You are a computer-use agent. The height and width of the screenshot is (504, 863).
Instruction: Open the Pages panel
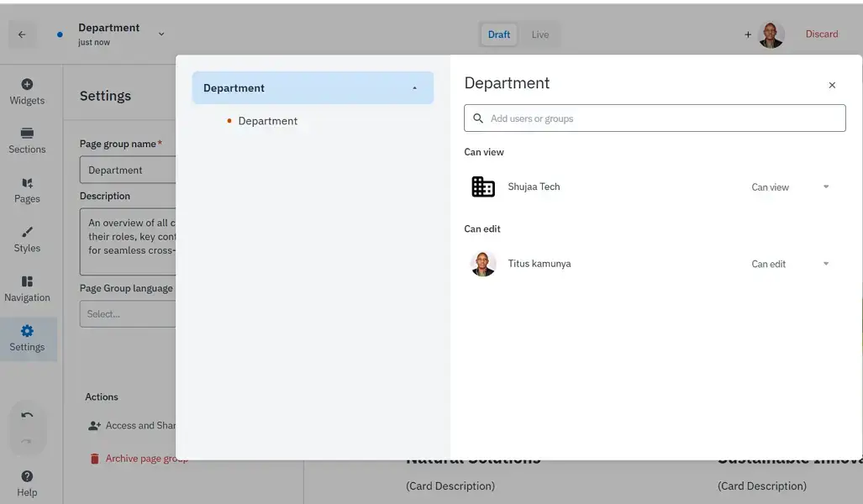[27, 191]
